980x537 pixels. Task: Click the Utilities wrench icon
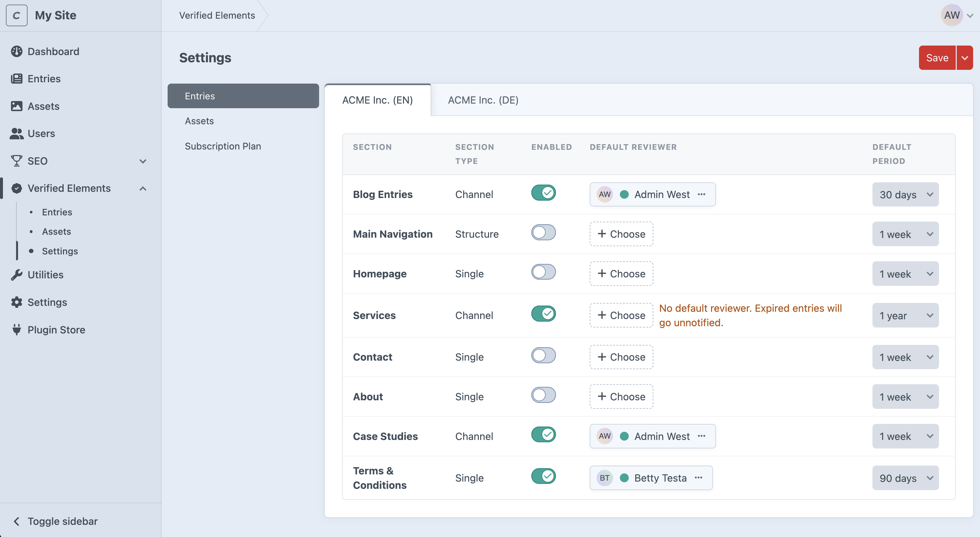[16, 275]
